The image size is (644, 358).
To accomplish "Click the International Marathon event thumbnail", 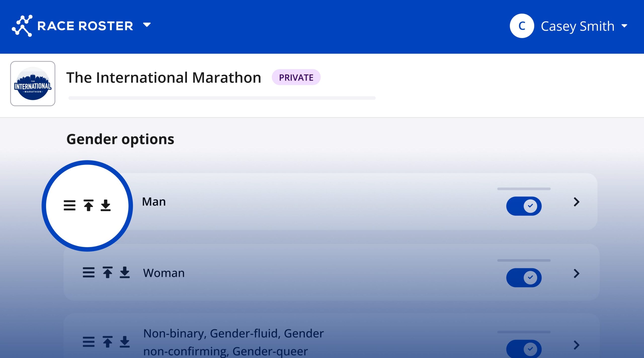I will pos(33,84).
